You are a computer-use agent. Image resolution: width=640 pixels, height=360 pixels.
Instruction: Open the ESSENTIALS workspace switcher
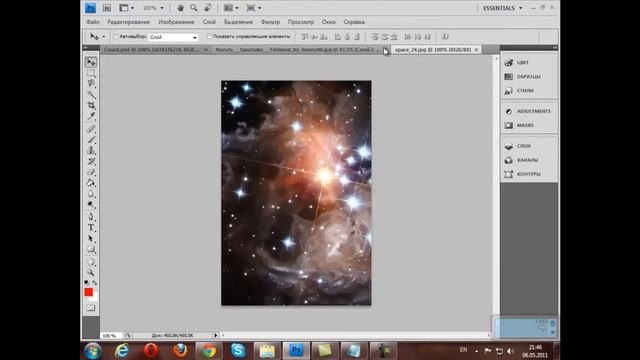click(502, 8)
